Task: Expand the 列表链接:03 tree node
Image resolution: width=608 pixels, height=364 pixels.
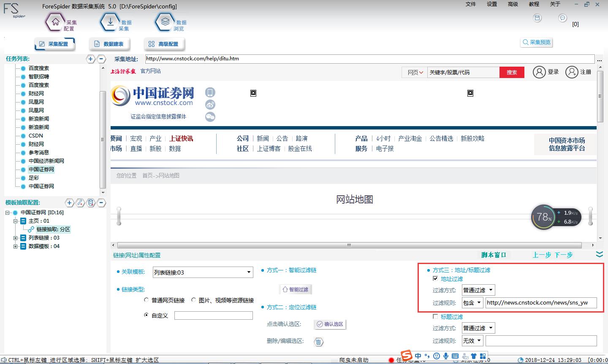Action: point(16,237)
